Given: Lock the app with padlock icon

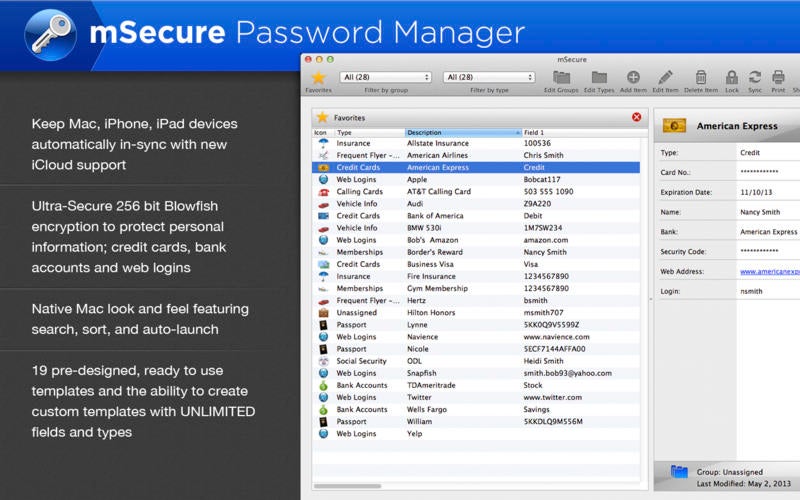Looking at the screenshot, I should click(732, 77).
